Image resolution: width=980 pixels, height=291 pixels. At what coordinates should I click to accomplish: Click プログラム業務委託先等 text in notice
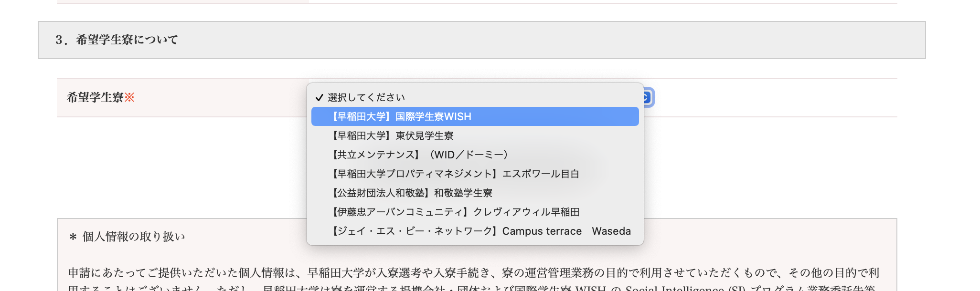tap(813, 288)
